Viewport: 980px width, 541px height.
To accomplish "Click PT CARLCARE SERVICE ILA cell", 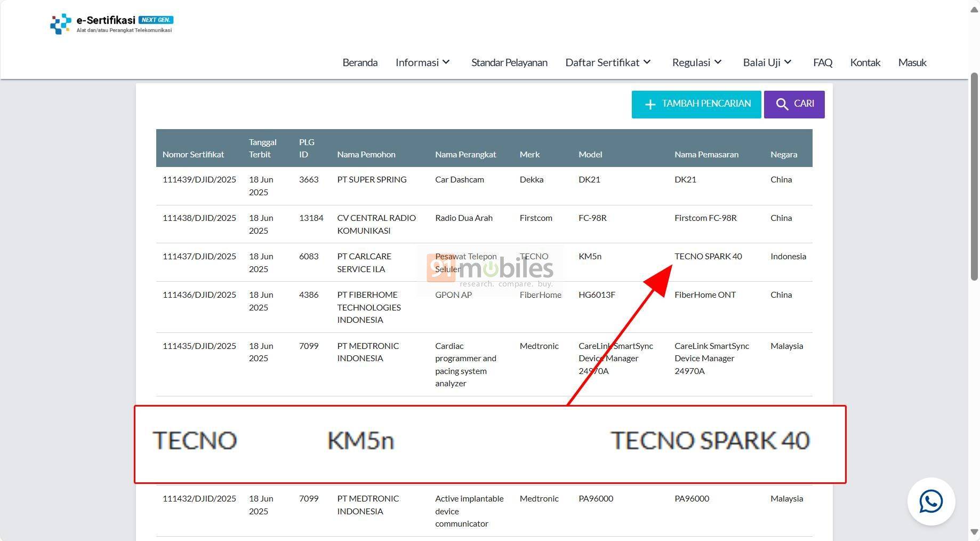I will [x=364, y=263].
